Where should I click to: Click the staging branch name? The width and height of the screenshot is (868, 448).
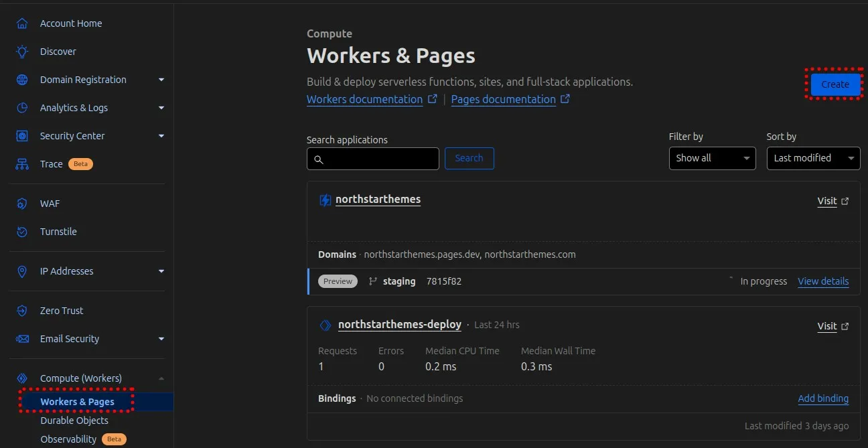pyautogui.click(x=399, y=281)
